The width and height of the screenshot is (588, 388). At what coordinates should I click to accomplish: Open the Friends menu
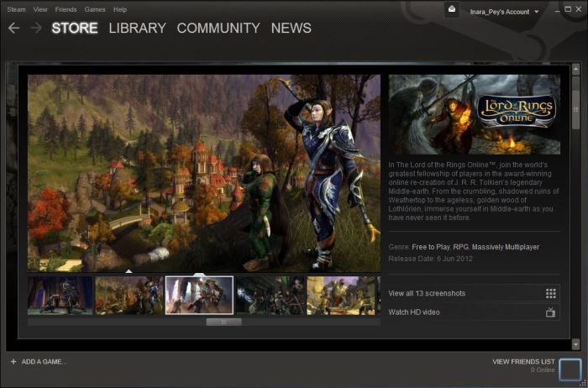click(66, 9)
